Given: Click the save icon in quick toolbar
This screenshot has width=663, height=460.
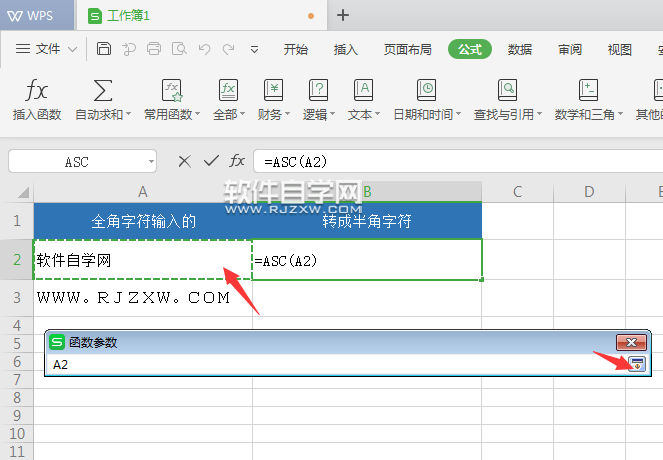Looking at the screenshot, I should click(104, 49).
